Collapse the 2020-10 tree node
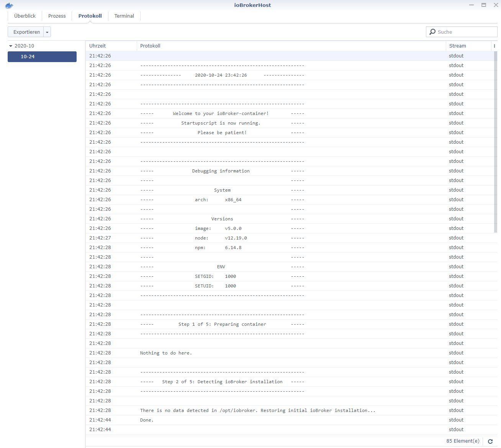Viewport: 501px width, 448px height. (x=11, y=46)
